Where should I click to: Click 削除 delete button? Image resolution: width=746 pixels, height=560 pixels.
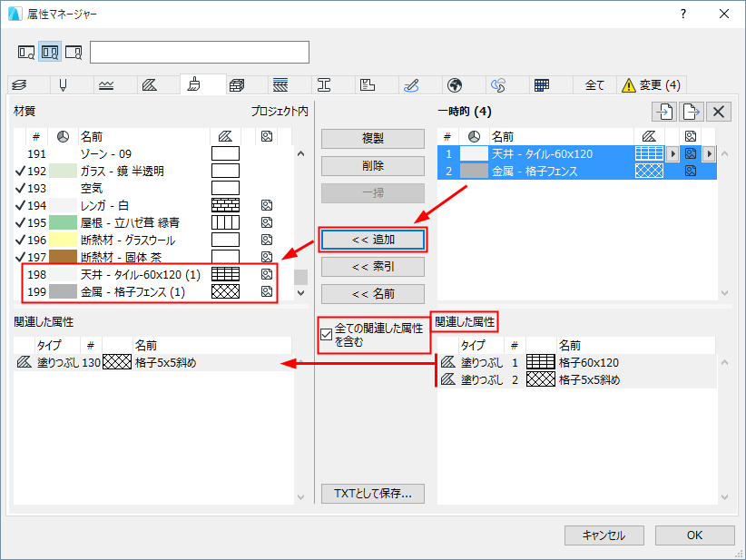coord(373,166)
